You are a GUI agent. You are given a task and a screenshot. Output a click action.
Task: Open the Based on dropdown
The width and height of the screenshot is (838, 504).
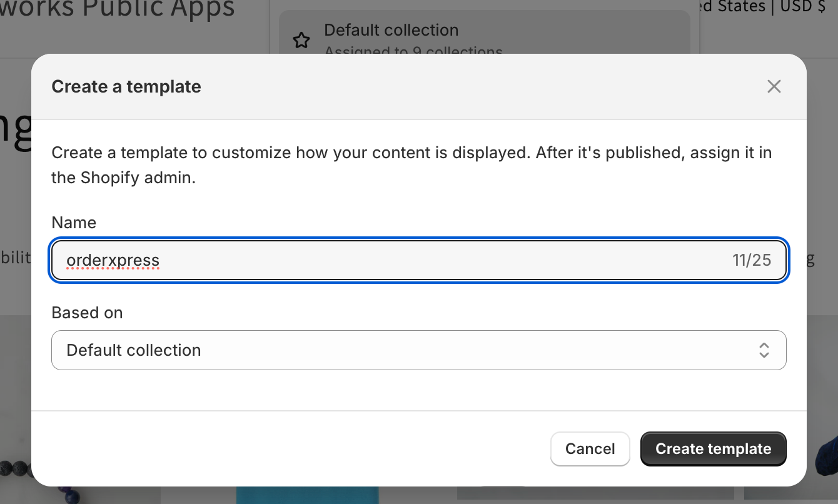418,350
